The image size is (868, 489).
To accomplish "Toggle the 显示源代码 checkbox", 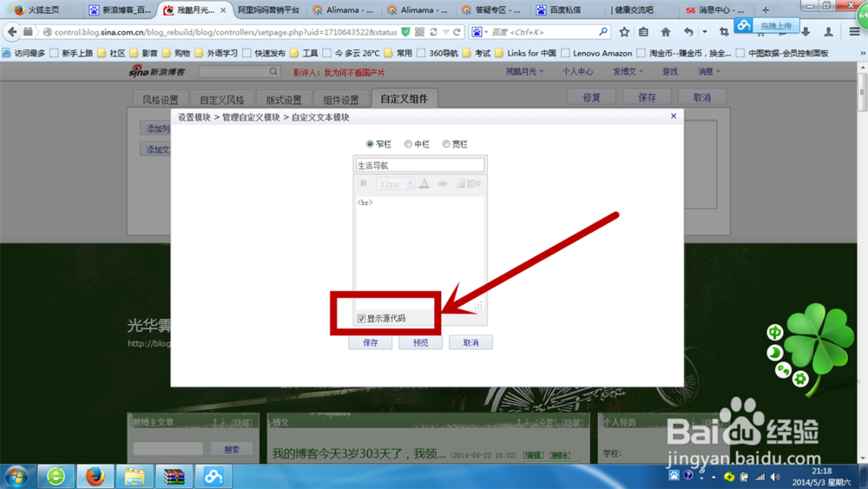I will tap(361, 319).
